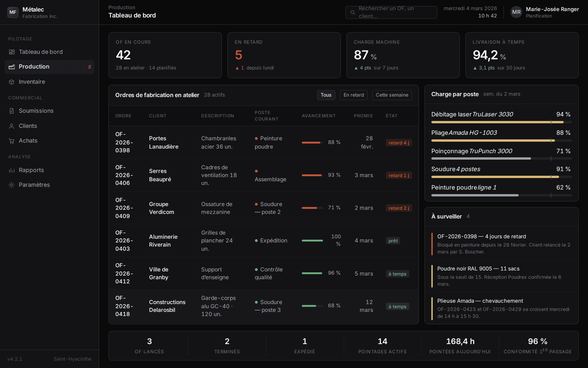The height and width of the screenshot is (368, 588).
Task: Open the Clients page
Action: tap(49, 126)
